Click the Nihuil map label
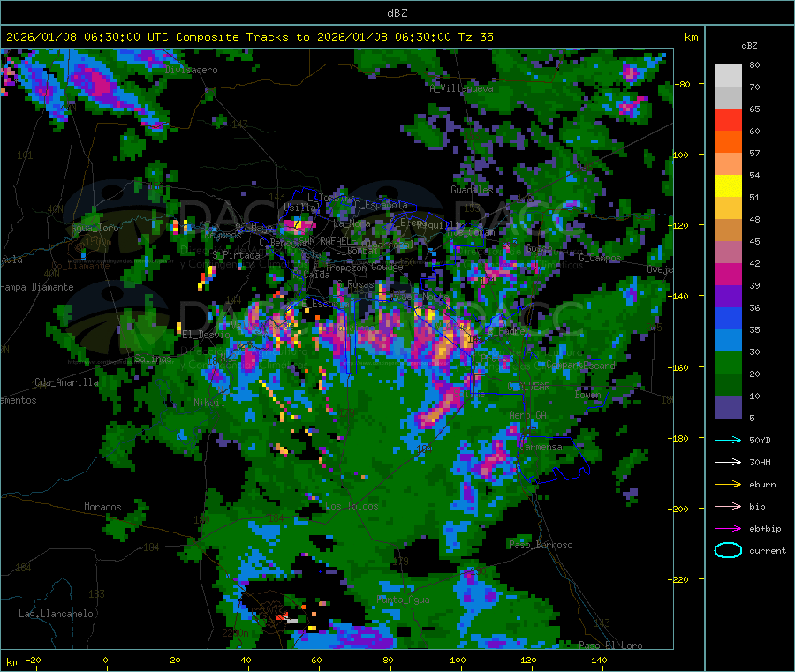The height and width of the screenshot is (672, 795). pyautogui.click(x=208, y=403)
